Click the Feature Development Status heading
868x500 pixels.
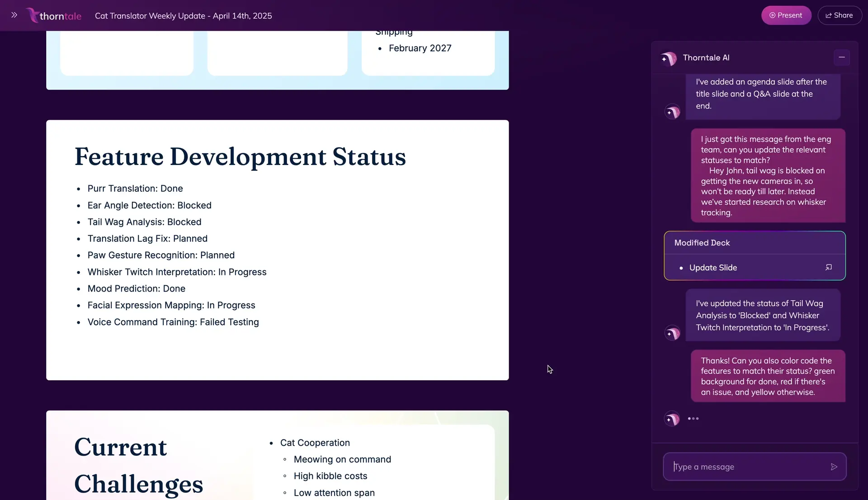pos(240,157)
